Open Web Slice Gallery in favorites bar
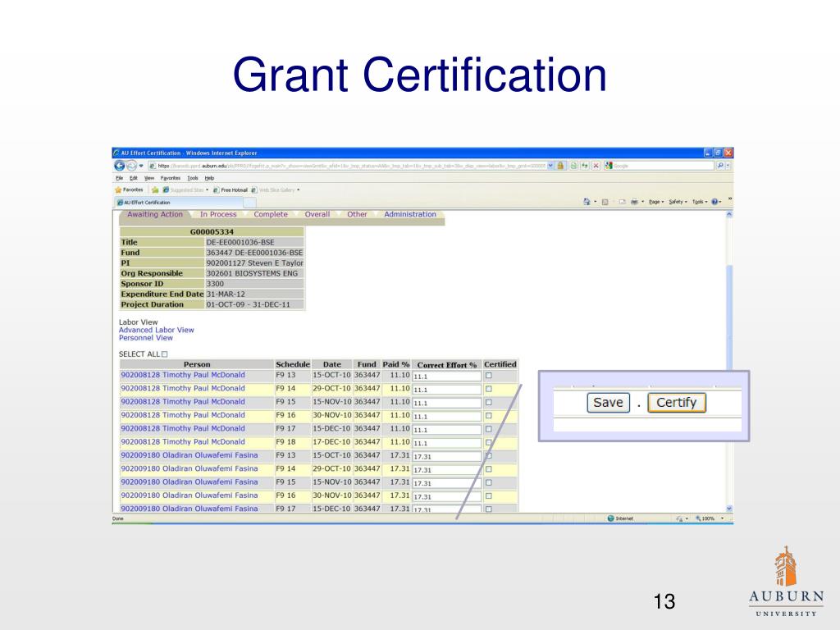840x630 pixels. [x=276, y=189]
